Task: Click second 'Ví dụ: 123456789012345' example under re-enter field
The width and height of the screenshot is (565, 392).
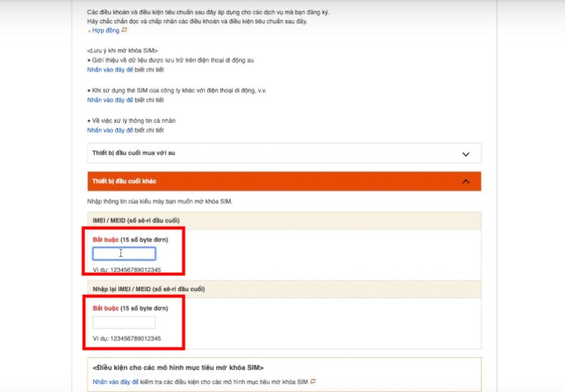Action: click(127, 338)
